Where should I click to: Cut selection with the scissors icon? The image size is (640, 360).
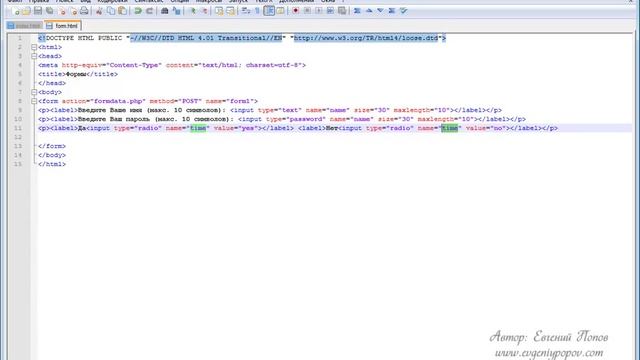pos(99,11)
